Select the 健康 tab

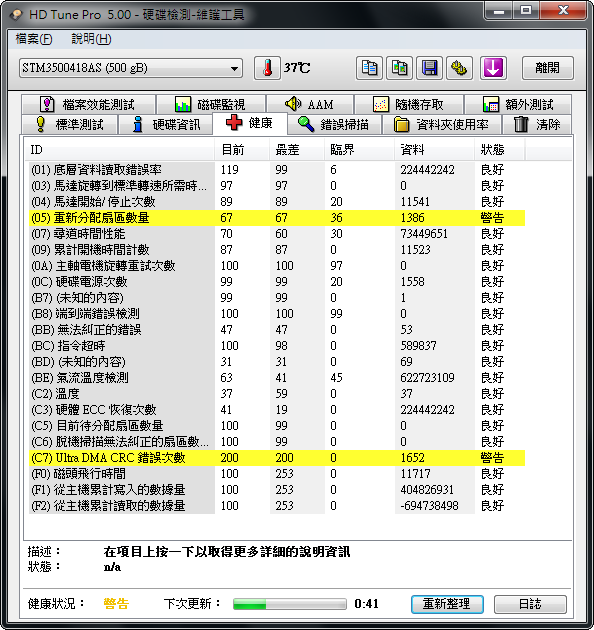(x=250, y=123)
